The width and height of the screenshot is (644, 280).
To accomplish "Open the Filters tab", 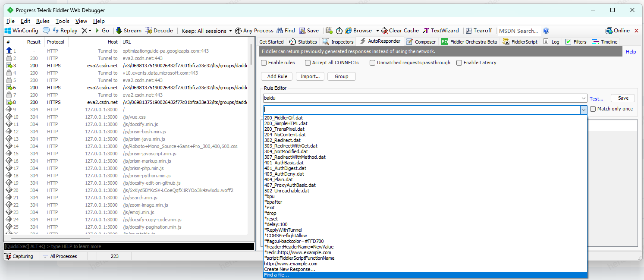I will coord(576,42).
